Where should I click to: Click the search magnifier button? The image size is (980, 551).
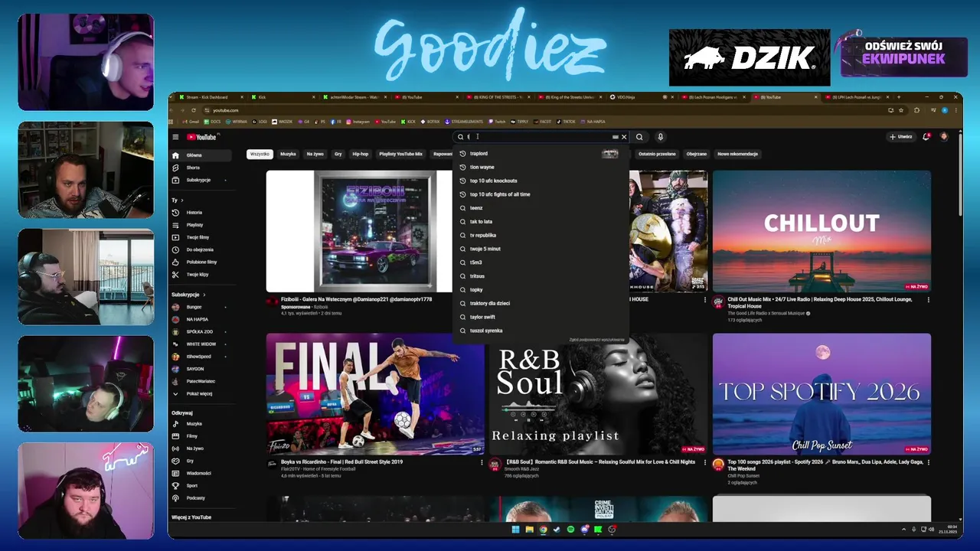pyautogui.click(x=639, y=137)
